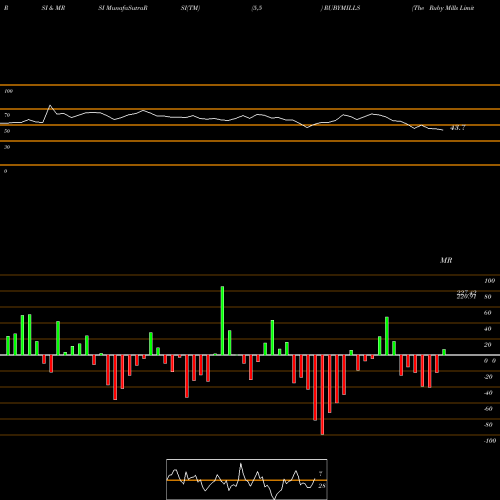Click the RSI panel's 0 level label
The height and width of the screenshot is (500, 500).
point(5,171)
